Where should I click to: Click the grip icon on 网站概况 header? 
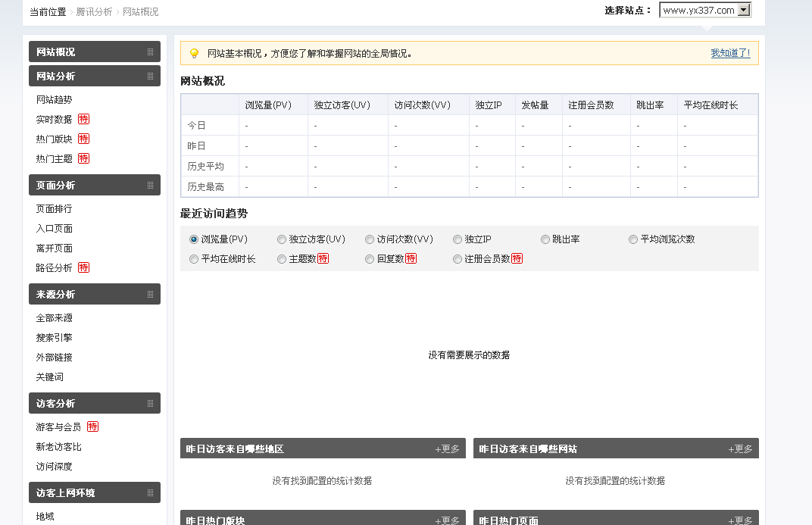(x=150, y=52)
